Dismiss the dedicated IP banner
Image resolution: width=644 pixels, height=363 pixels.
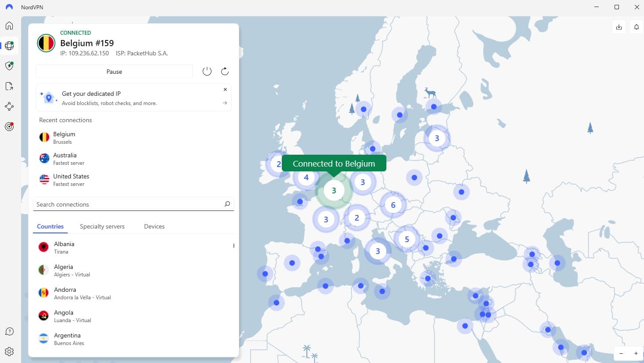pyautogui.click(x=225, y=89)
